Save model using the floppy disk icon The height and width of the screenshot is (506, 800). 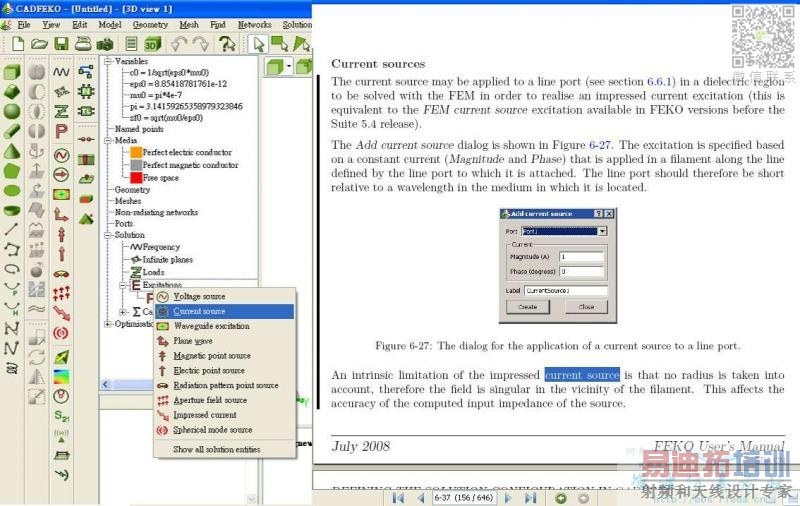pos(61,44)
